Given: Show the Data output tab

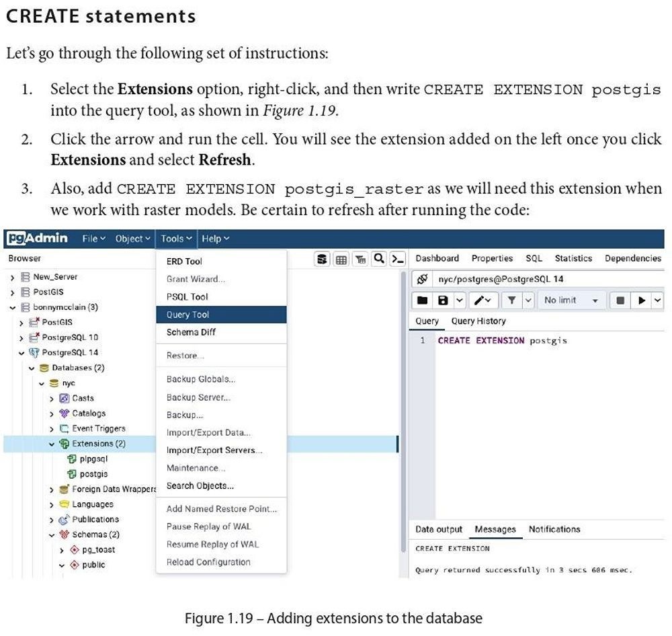Looking at the screenshot, I should click(x=438, y=529).
